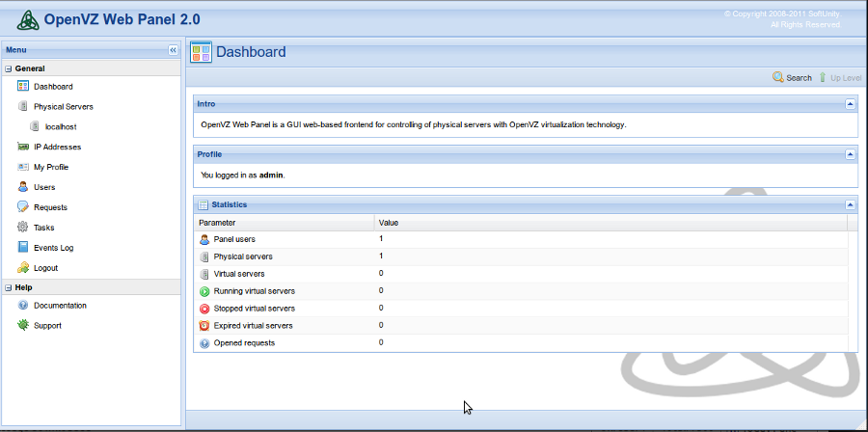
Task: Click the localhost server icon
Action: tap(35, 126)
